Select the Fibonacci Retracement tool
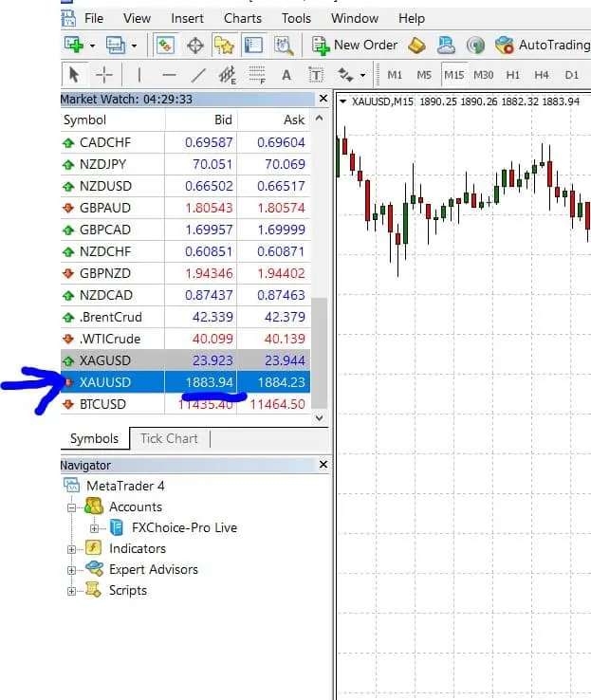591x700 pixels. (x=257, y=75)
